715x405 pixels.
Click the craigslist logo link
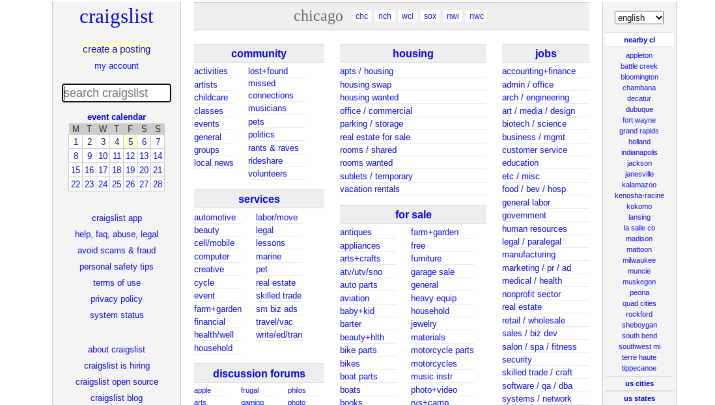click(x=116, y=17)
